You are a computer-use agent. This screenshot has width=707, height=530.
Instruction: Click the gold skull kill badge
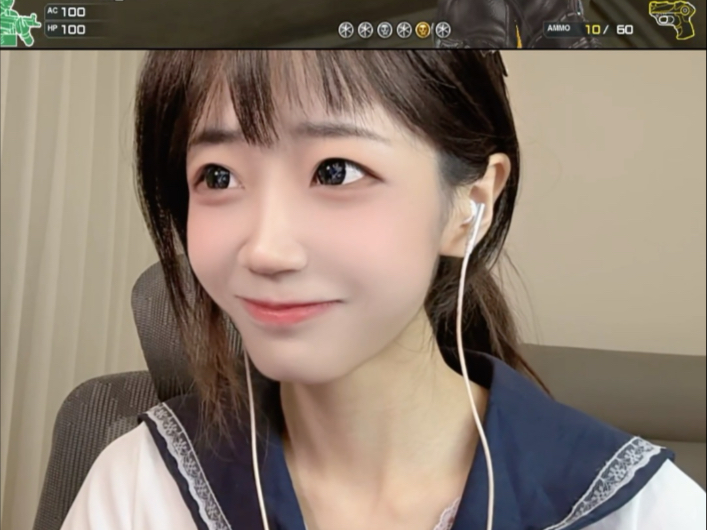pyautogui.click(x=423, y=29)
